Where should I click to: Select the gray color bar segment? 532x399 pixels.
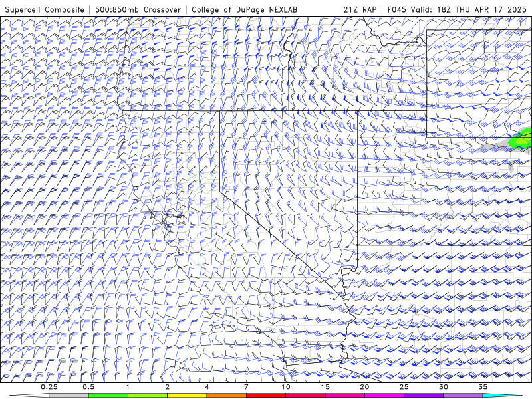tap(68, 396)
